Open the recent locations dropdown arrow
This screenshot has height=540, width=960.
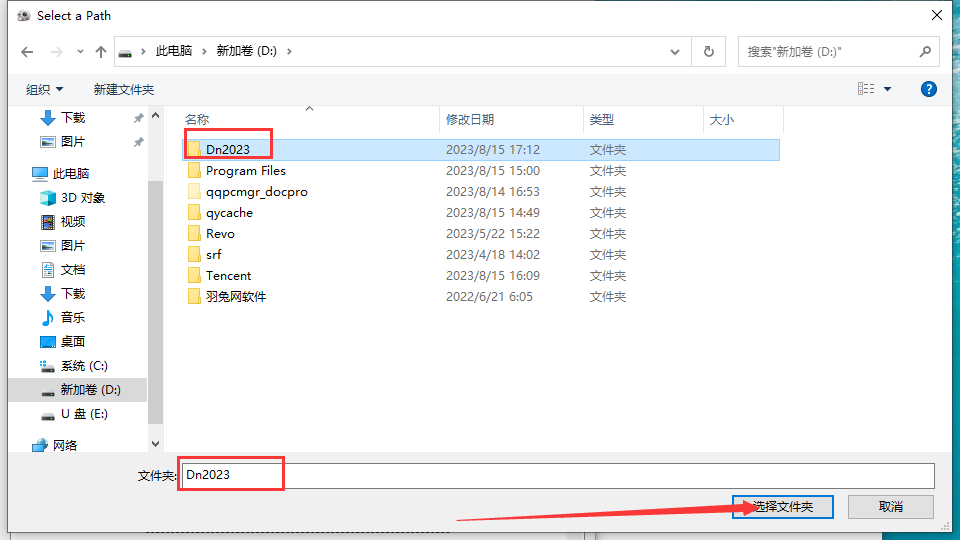pyautogui.click(x=80, y=52)
